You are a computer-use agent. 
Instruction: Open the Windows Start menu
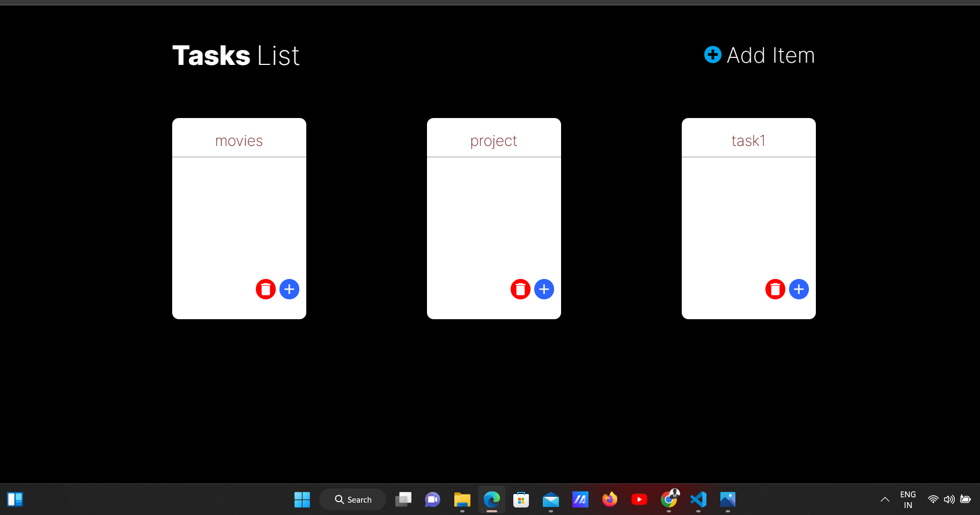pyautogui.click(x=302, y=499)
